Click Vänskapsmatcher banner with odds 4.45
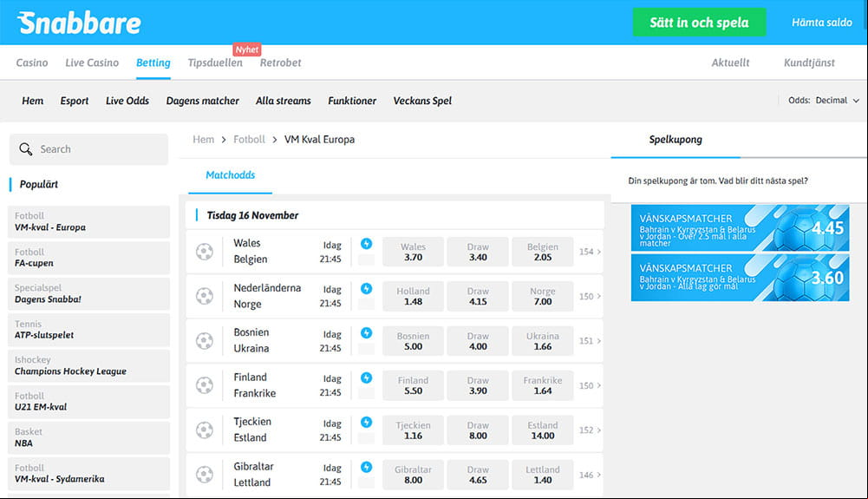 coord(741,227)
